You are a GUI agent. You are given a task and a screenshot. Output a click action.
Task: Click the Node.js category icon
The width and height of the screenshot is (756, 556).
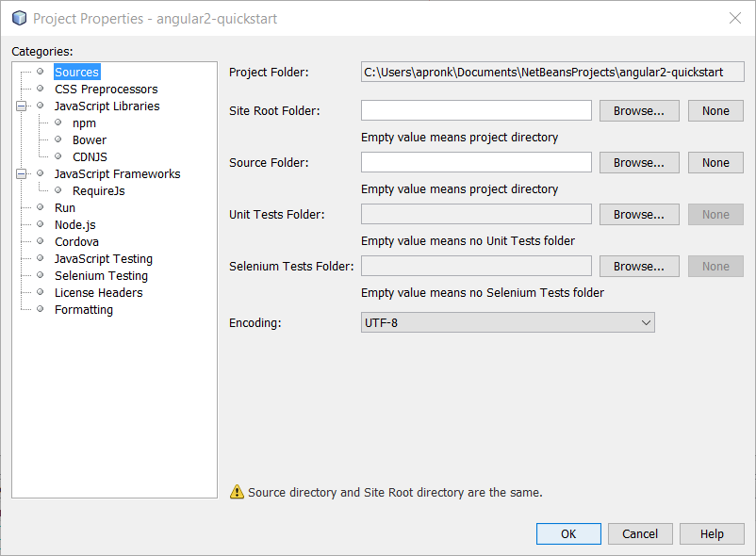[x=40, y=224]
